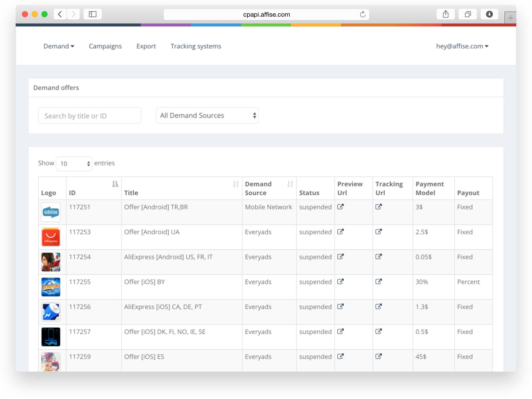Click preview URL icon on AliExpress [Android] row

click(341, 257)
